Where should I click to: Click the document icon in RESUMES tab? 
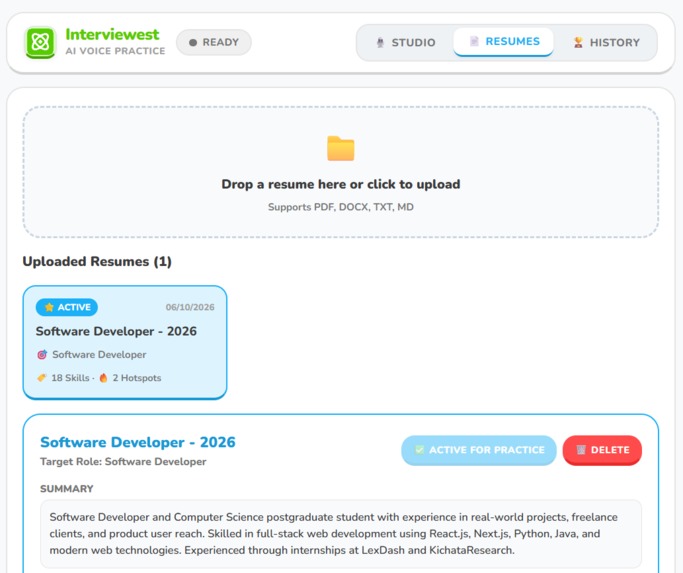474,41
